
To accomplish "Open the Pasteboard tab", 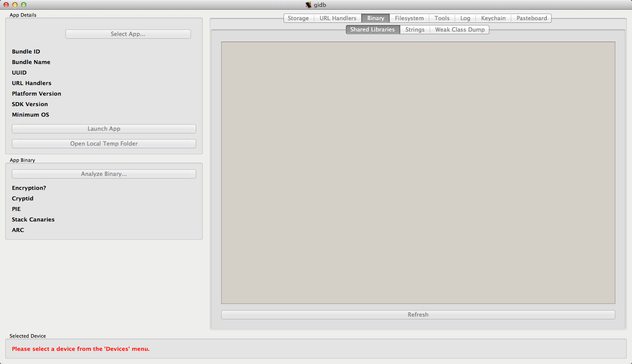I will (x=531, y=18).
